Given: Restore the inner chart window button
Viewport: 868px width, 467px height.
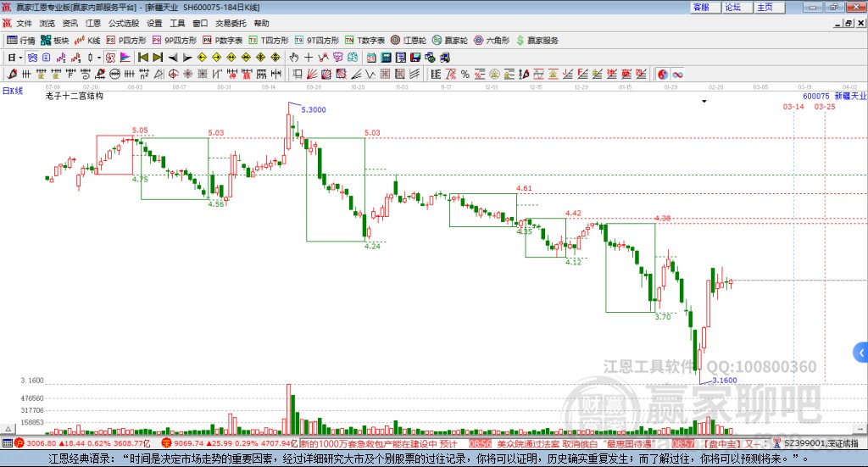Looking at the screenshot, I should 849,23.
